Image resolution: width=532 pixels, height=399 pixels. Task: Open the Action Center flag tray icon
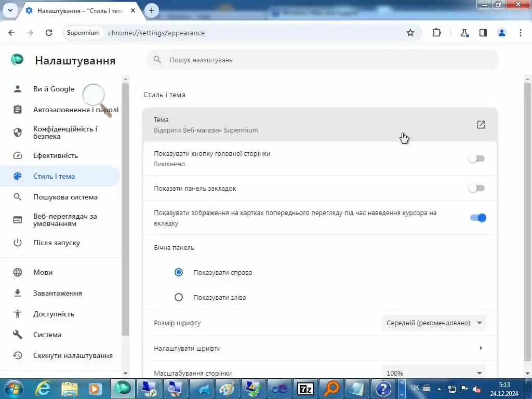[464, 389]
